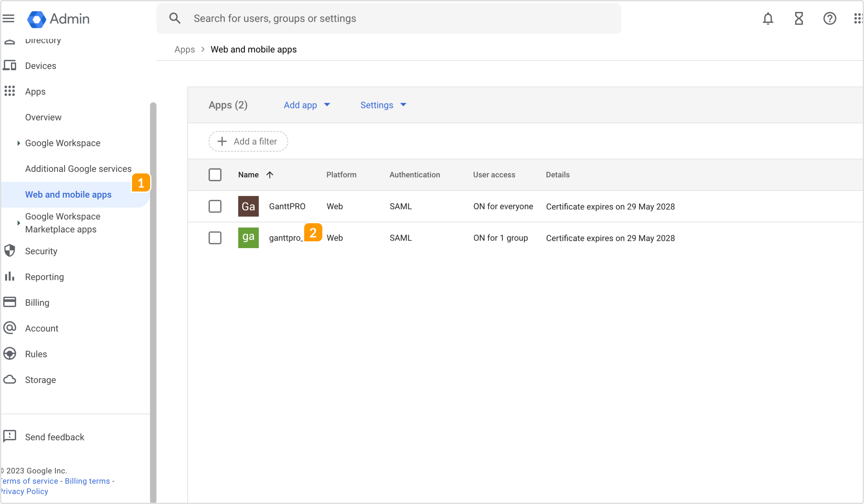Click the Send feedback icon

(10, 436)
